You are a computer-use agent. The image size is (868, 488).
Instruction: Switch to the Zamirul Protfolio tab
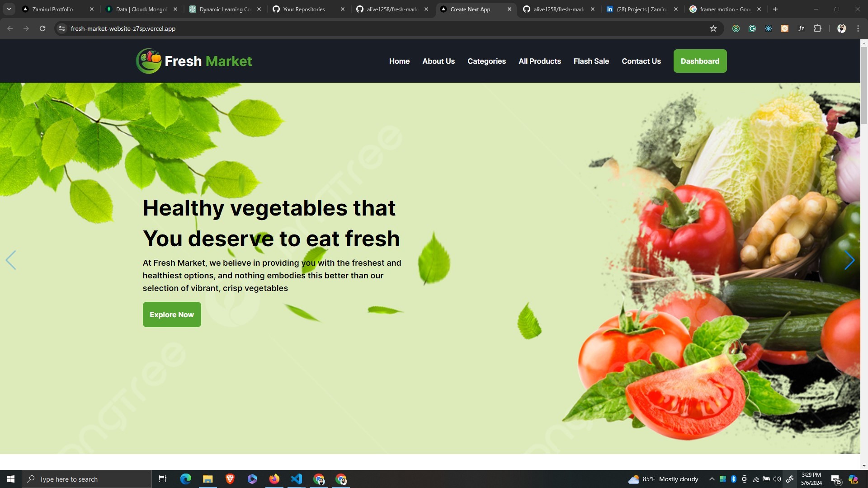(x=52, y=9)
